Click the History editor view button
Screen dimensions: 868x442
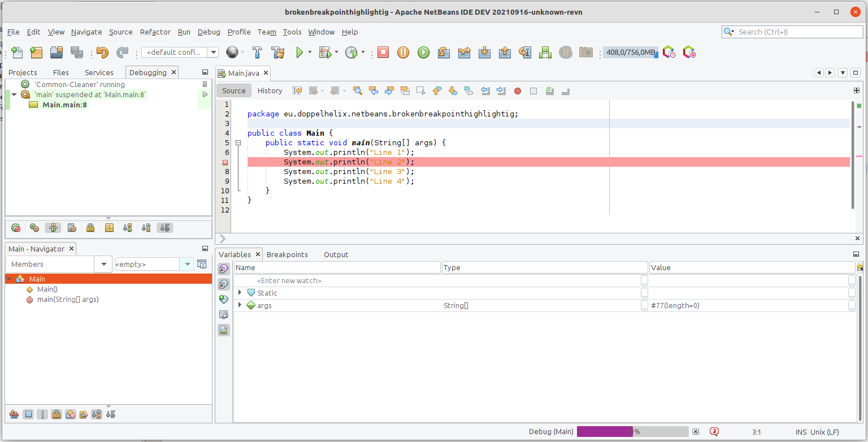tap(270, 90)
